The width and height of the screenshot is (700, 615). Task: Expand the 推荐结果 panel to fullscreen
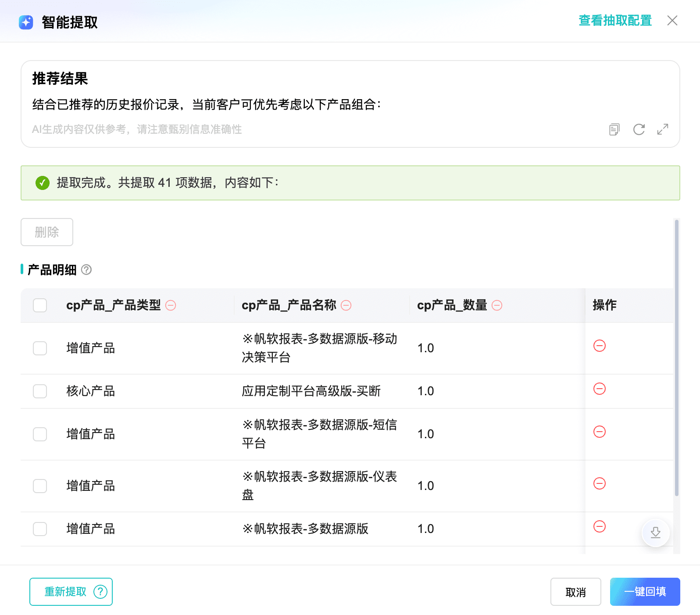click(663, 129)
